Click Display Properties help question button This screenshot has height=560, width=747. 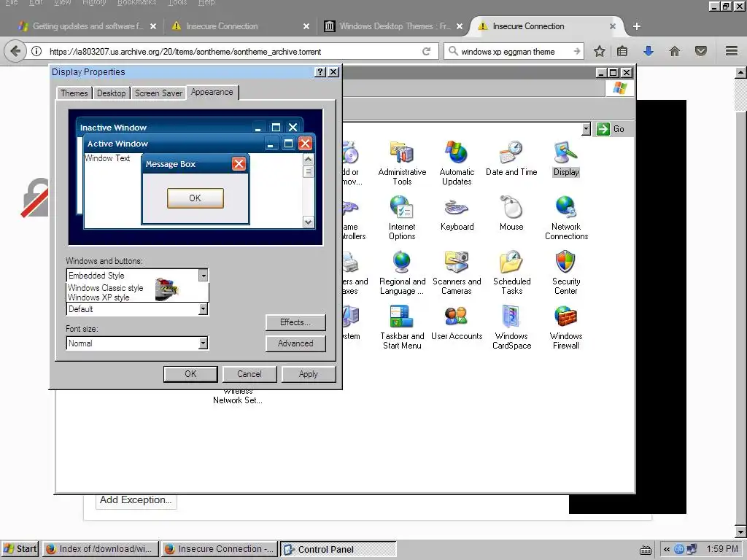(321, 72)
